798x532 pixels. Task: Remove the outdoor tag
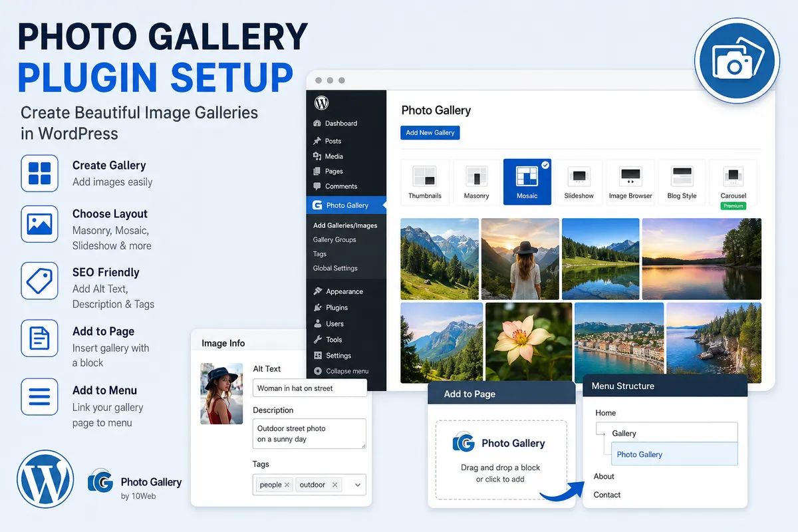click(335, 485)
